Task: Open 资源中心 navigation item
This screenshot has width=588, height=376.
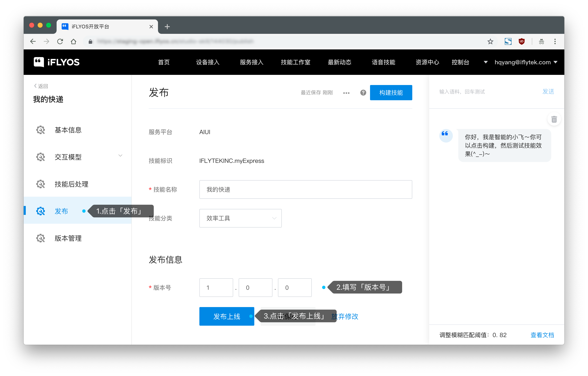Action: point(427,62)
